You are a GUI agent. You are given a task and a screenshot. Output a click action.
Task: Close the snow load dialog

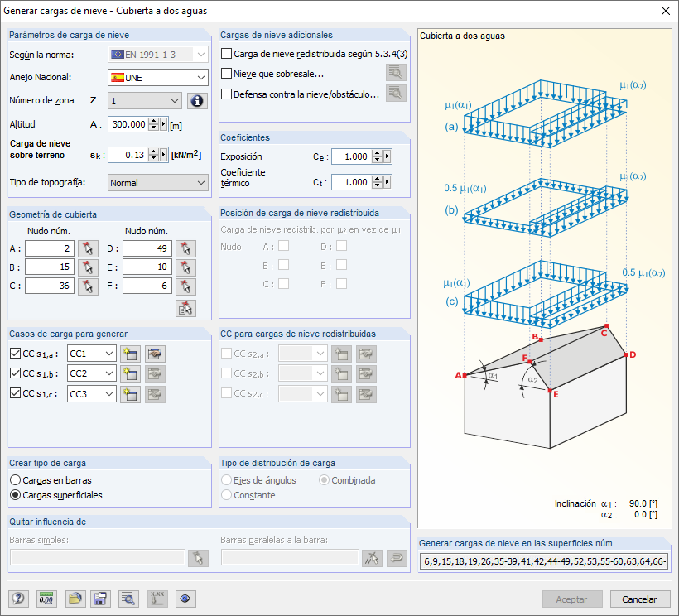pyautogui.click(x=666, y=11)
